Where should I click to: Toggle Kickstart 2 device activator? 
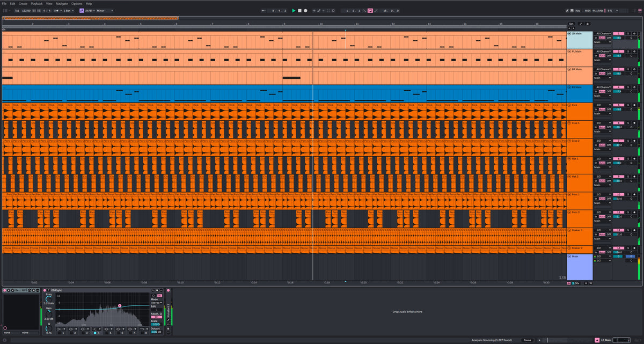[169, 290]
